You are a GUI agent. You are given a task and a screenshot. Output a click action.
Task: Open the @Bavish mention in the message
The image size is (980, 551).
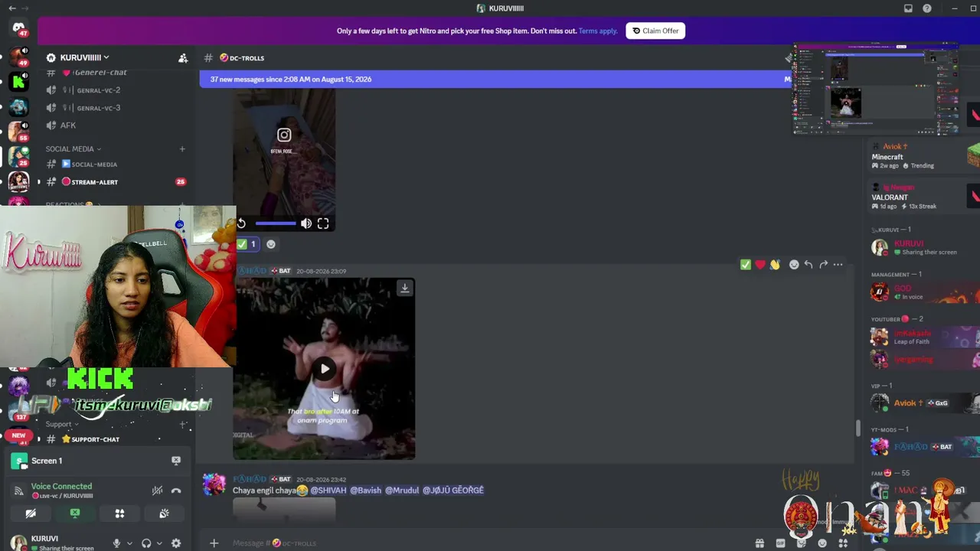point(366,491)
